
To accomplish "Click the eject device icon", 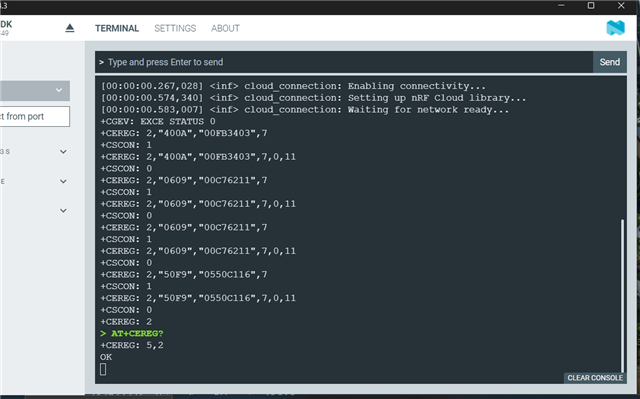I will [x=70, y=28].
